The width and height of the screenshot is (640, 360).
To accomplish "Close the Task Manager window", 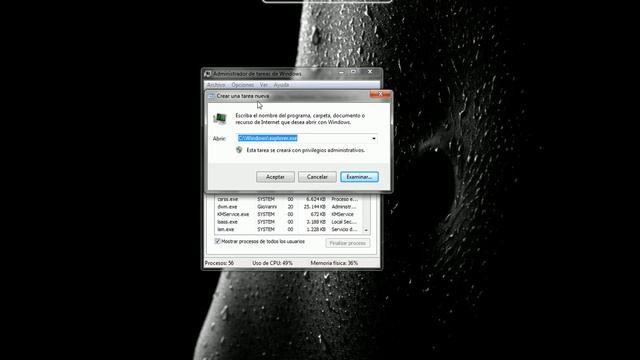I will tap(370, 72).
